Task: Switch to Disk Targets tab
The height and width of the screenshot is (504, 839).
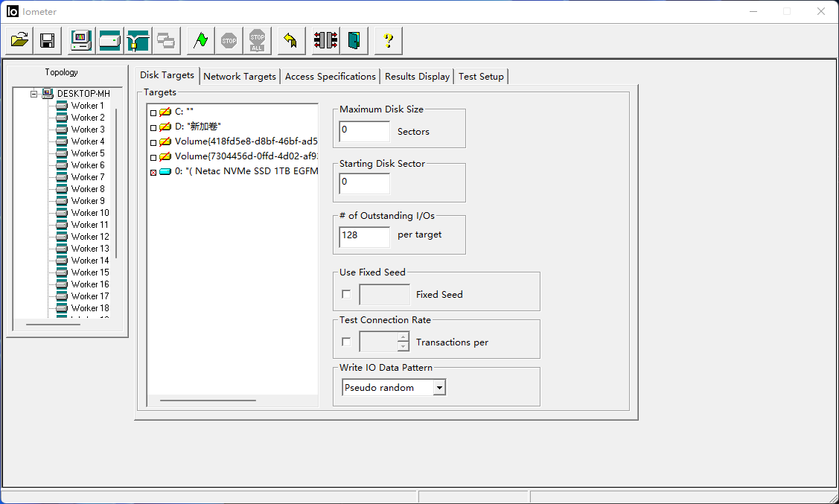Action: click(x=167, y=75)
